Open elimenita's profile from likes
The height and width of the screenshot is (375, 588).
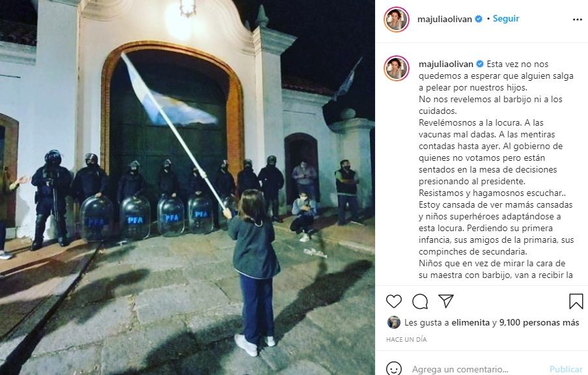point(471,322)
